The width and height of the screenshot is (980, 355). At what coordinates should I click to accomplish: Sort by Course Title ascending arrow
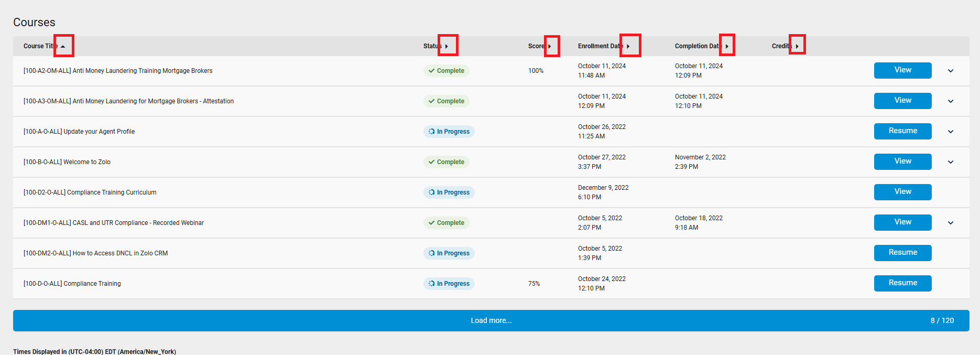click(63, 46)
